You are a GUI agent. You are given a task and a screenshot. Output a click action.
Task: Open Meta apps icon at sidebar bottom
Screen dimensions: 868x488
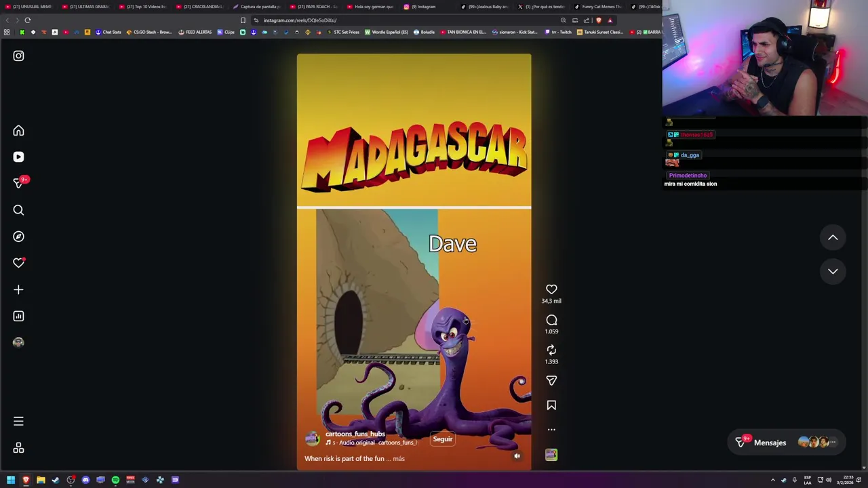(18, 448)
